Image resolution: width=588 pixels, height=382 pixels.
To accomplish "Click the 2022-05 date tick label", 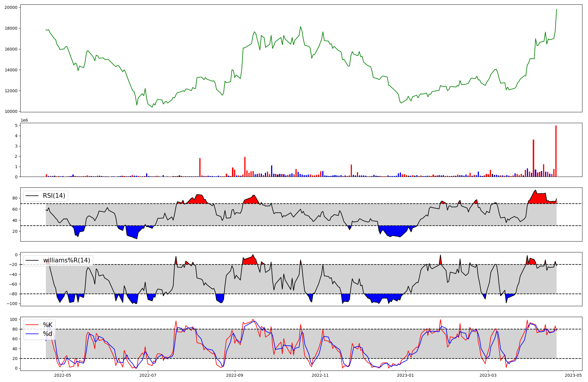I will click(x=63, y=375).
